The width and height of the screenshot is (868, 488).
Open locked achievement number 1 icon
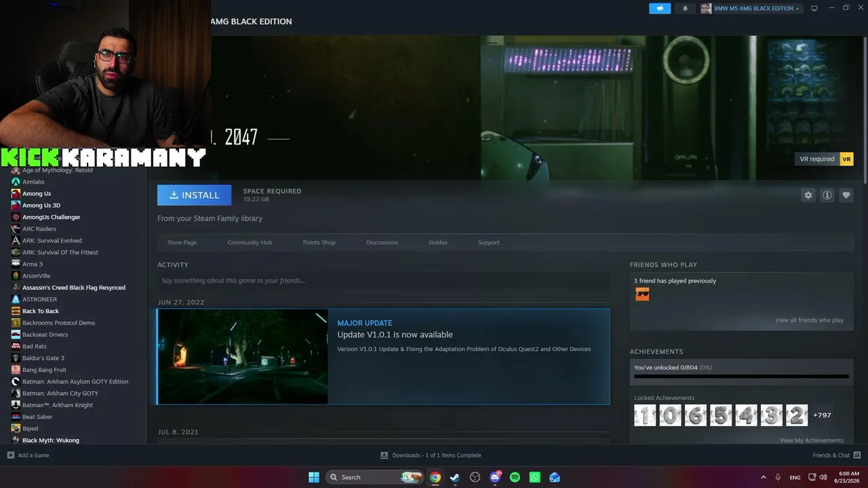point(645,415)
